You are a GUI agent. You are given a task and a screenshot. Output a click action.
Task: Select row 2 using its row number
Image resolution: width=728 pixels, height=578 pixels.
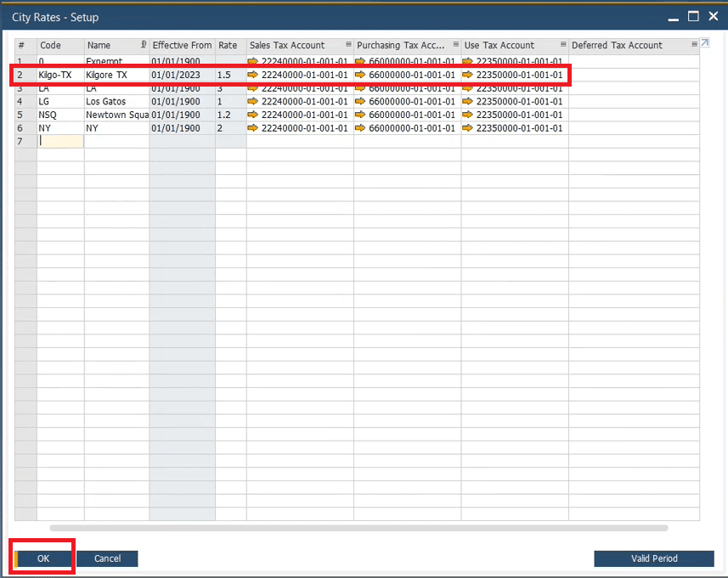pyautogui.click(x=20, y=74)
